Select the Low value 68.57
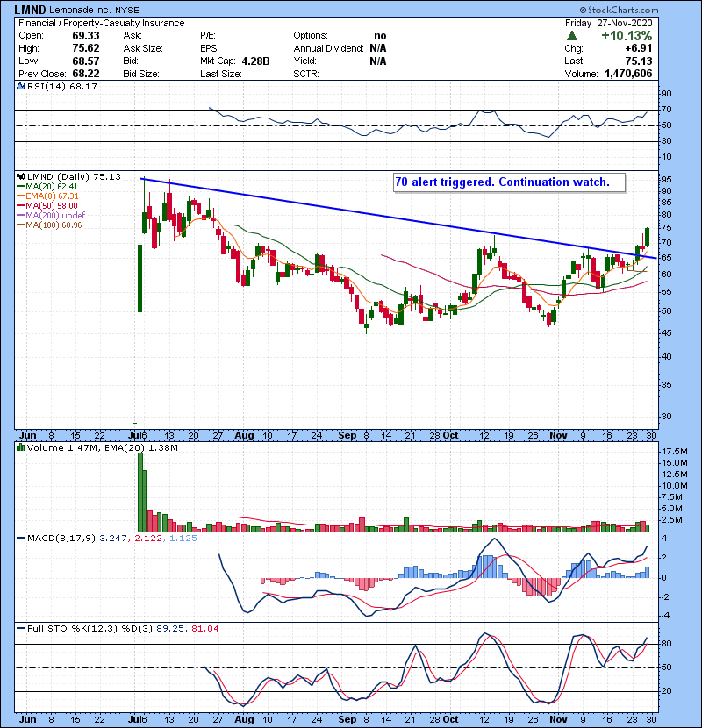 click(x=86, y=61)
